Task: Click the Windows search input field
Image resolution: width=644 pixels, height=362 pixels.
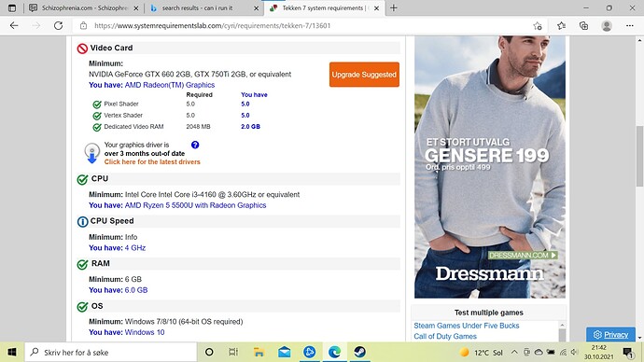Action: (111, 352)
